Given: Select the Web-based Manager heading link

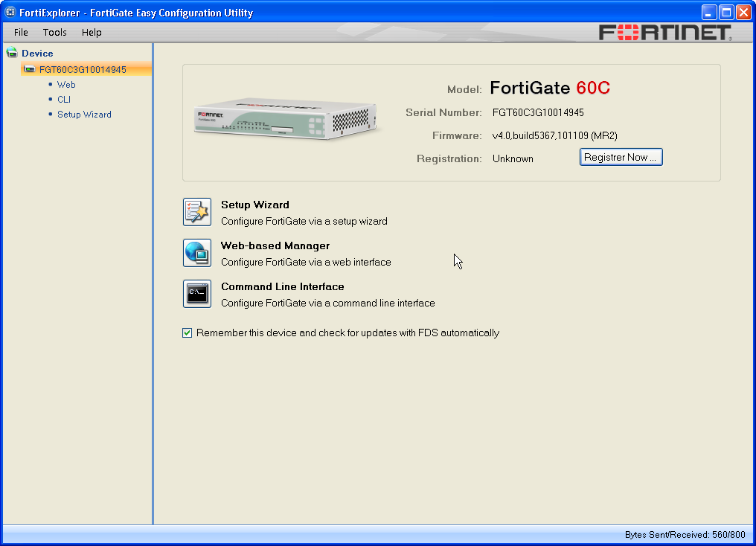Looking at the screenshot, I should (x=275, y=245).
